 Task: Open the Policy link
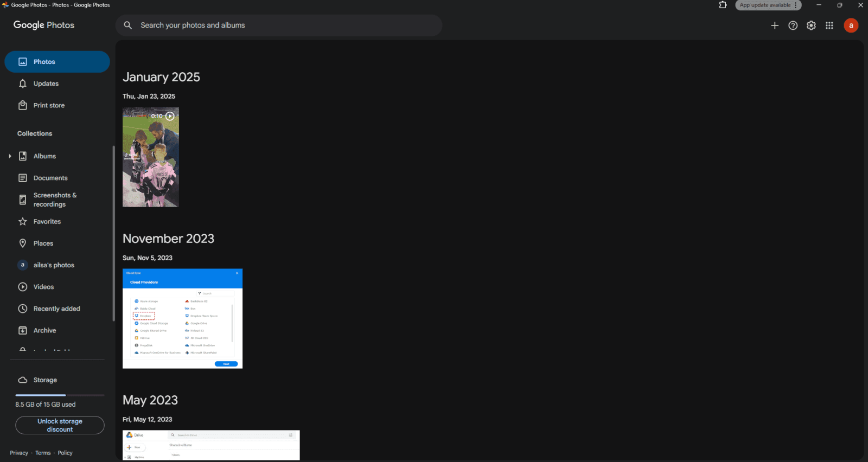tap(65, 453)
